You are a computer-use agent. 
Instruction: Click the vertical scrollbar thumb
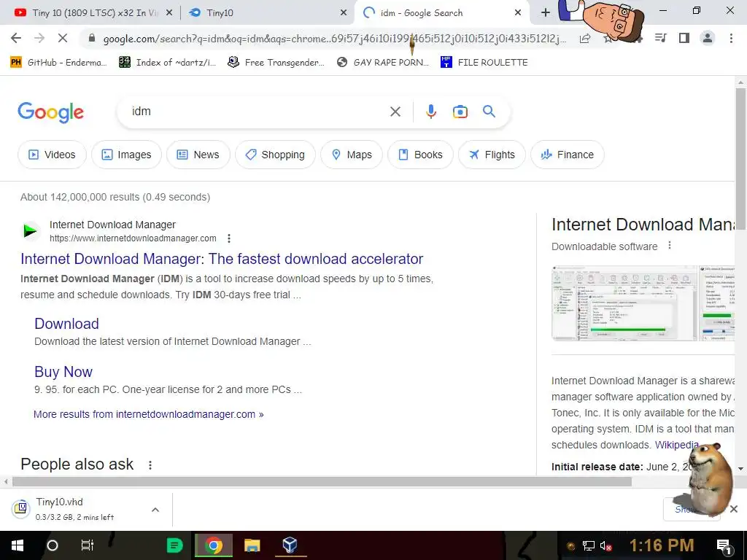741,157
